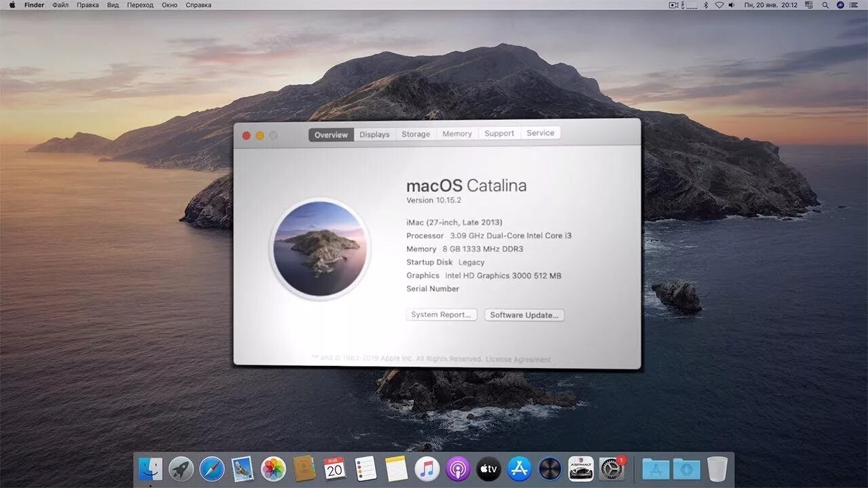Open Downloads folder stack in Dock
This screenshot has height=488, width=868.
(686, 469)
